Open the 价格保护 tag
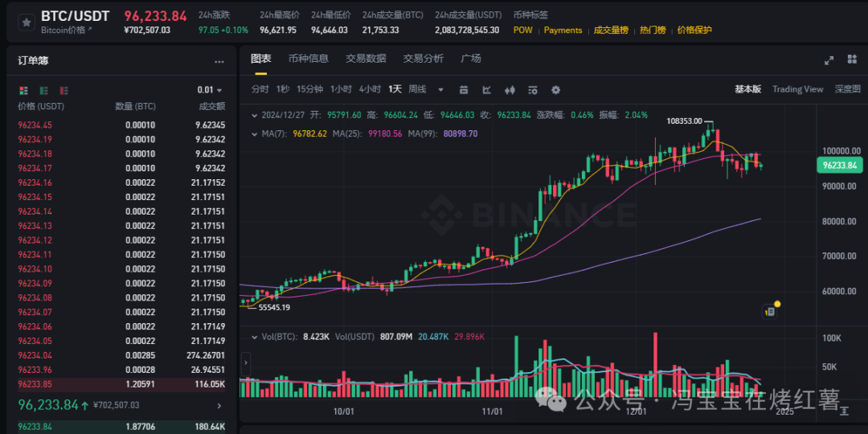 click(694, 30)
